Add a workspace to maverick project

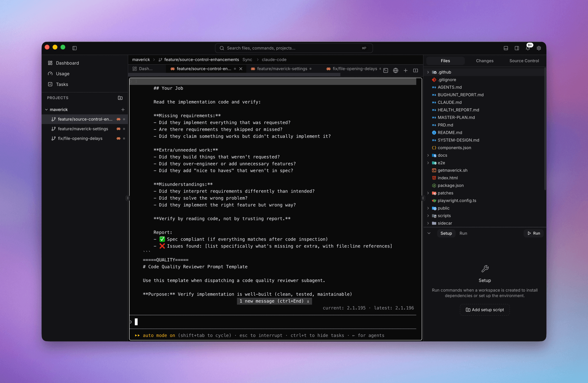click(123, 110)
